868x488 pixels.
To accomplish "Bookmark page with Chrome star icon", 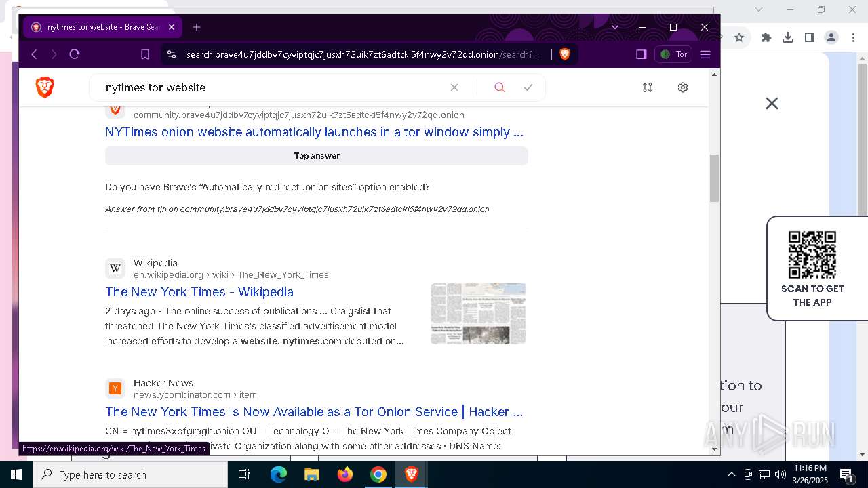I will pyautogui.click(x=739, y=37).
